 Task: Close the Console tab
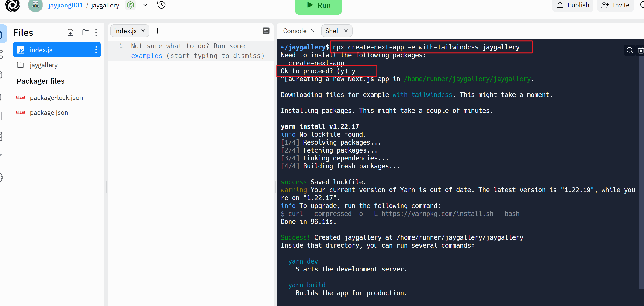[312, 31]
